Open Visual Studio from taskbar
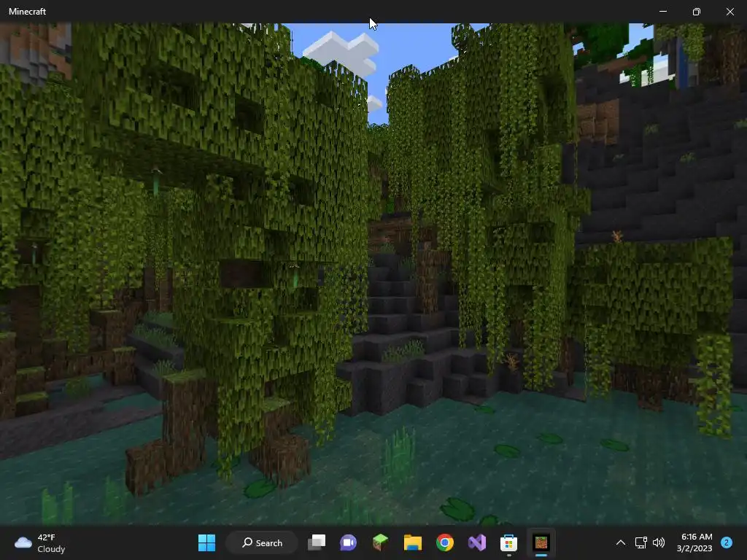The width and height of the screenshot is (747, 560). tap(477, 542)
